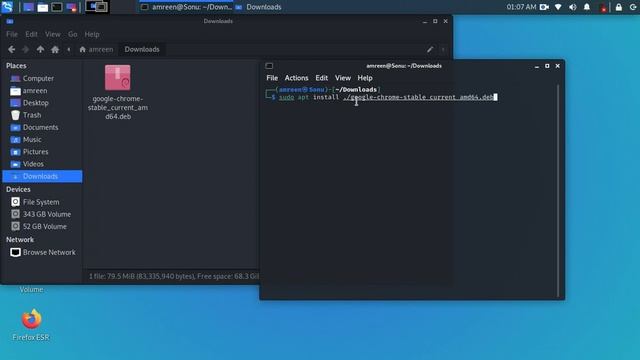Open the Kali applications menu icon
Viewport: 640px width, 360px height.
[x=7, y=7]
